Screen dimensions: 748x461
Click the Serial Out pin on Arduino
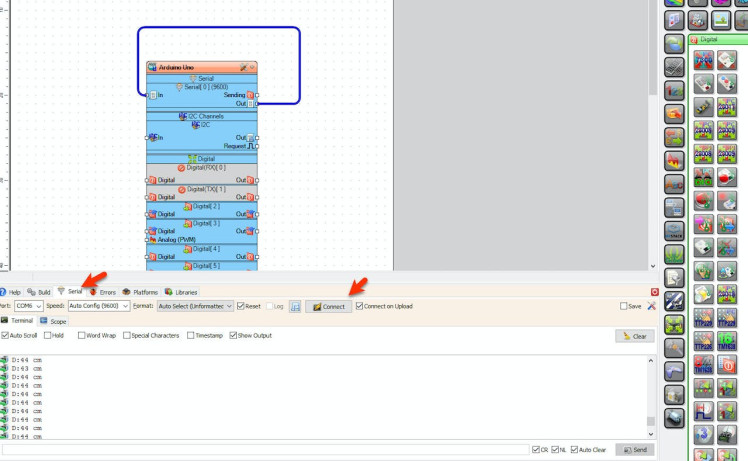pos(256,103)
